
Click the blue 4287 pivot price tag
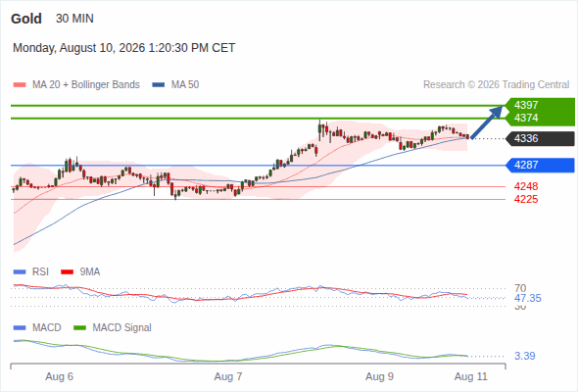click(540, 165)
